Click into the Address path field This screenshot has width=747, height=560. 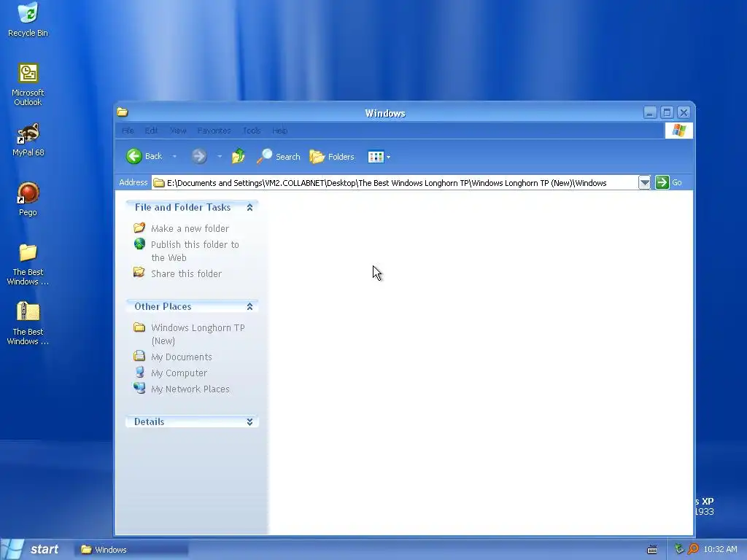395,183
